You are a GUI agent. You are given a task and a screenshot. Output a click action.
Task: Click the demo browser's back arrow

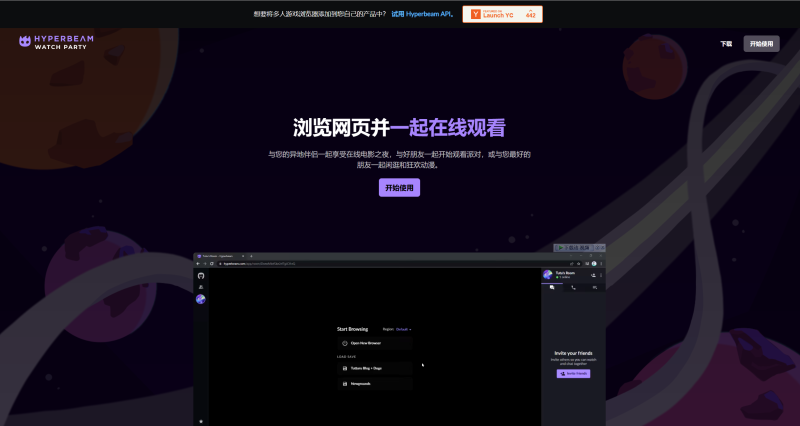click(198, 264)
